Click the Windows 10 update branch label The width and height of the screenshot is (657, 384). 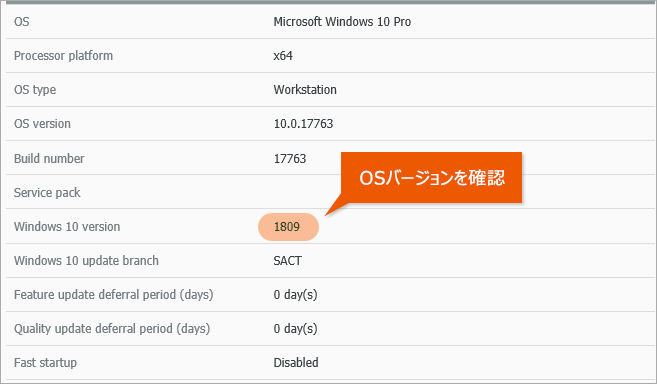[x=86, y=261]
